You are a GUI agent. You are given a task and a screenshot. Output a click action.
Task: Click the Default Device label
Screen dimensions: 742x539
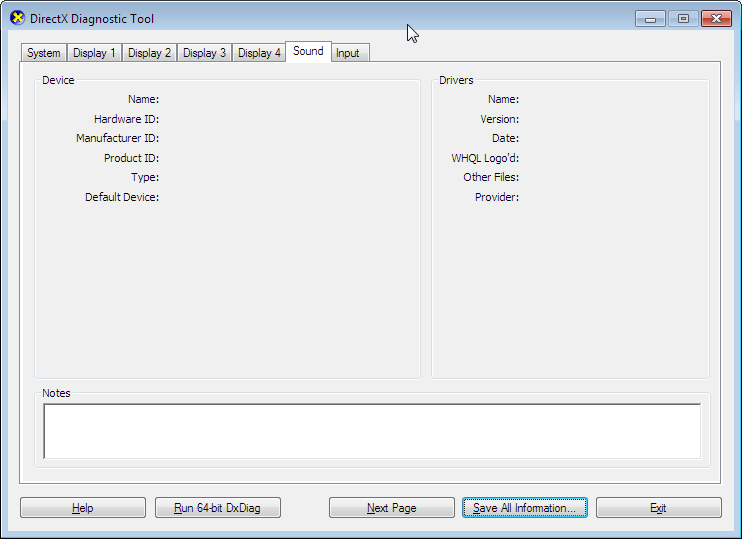(122, 197)
